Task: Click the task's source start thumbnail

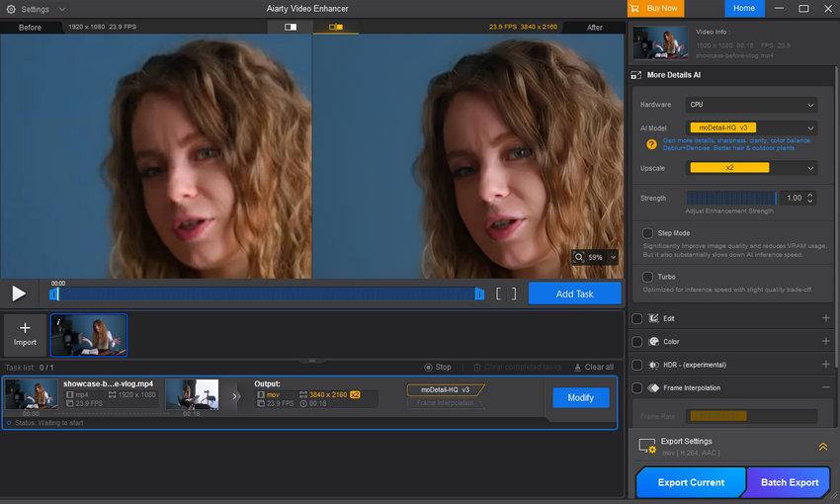Action: (x=32, y=394)
